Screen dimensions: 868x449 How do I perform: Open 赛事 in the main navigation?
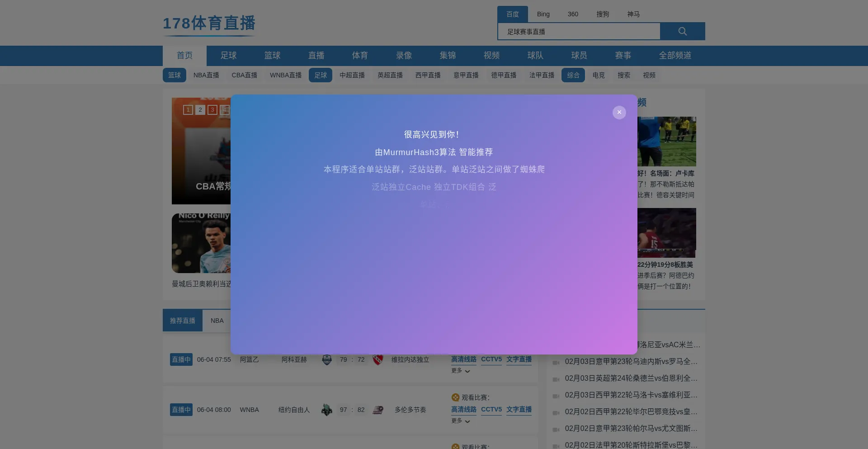click(x=623, y=55)
